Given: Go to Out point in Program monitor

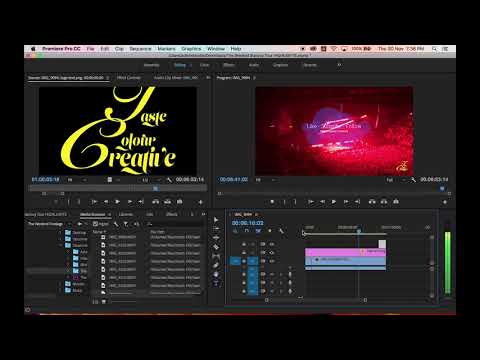Looking at the screenshot, I should point(357,202).
